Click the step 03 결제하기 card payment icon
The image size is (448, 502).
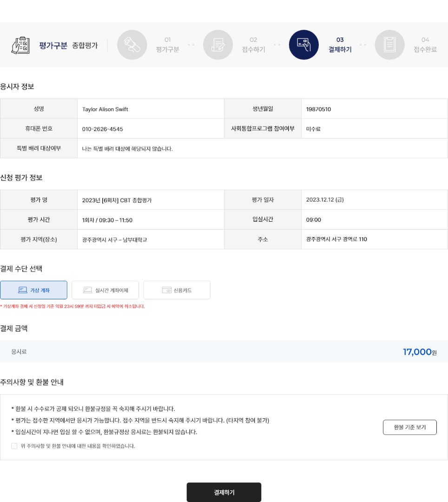pyautogui.click(x=303, y=45)
